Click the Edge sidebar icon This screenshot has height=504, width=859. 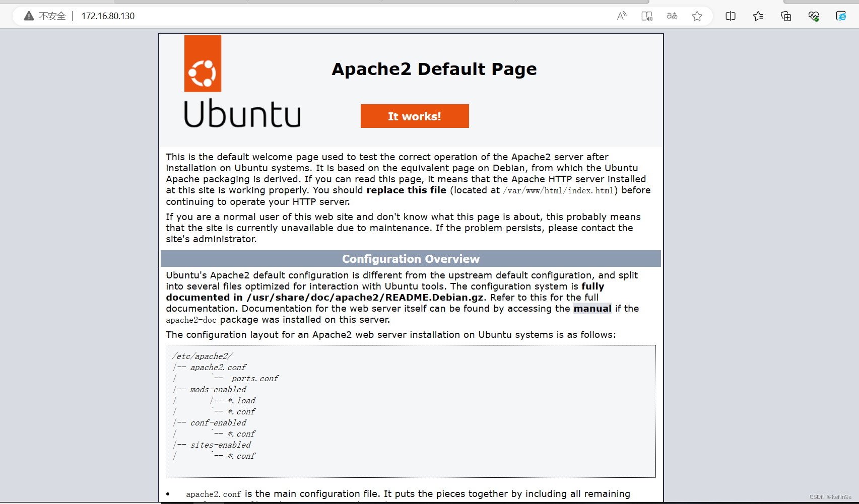(841, 16)
